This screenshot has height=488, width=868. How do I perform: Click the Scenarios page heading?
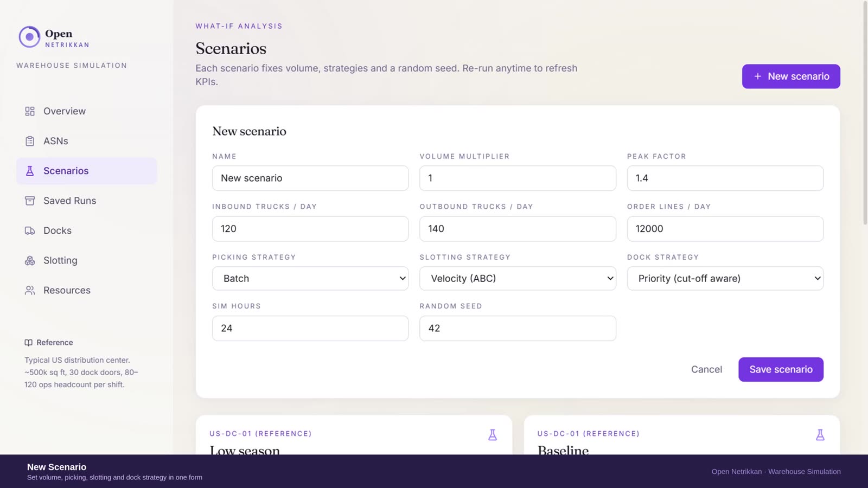pyautogui.click(x=231, y=48)
